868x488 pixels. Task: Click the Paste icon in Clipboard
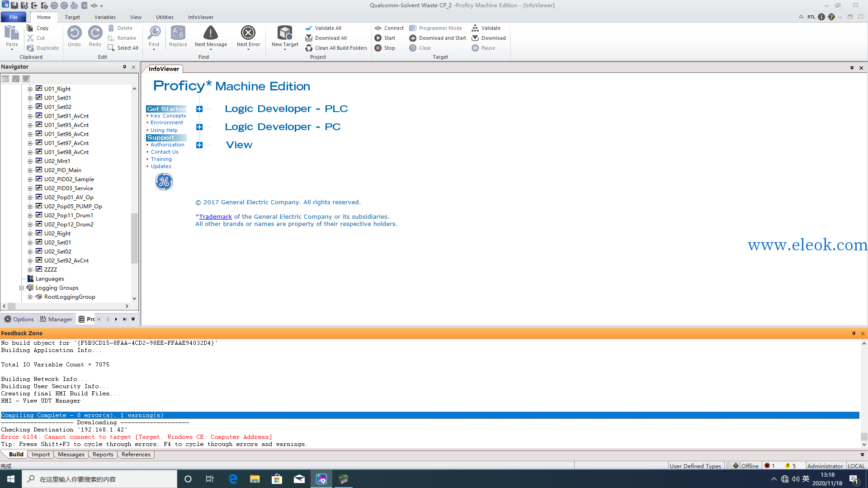[x=12, y=33]
